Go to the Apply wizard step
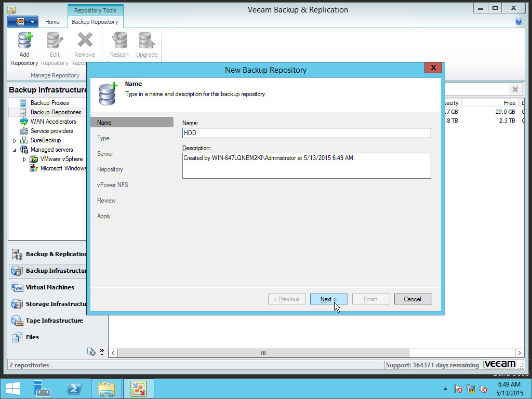Screen dimensions: 532x399 tap(104, 216)
